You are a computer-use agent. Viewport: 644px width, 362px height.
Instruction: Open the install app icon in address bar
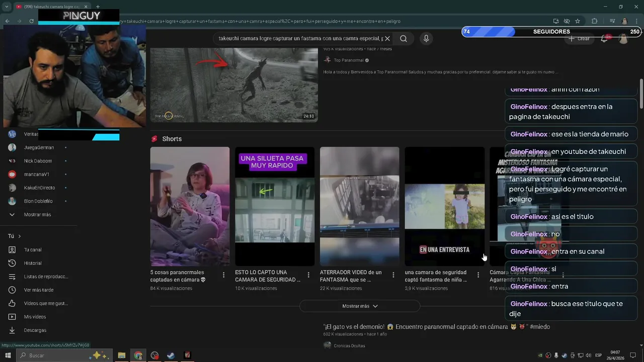pos(556,21)
